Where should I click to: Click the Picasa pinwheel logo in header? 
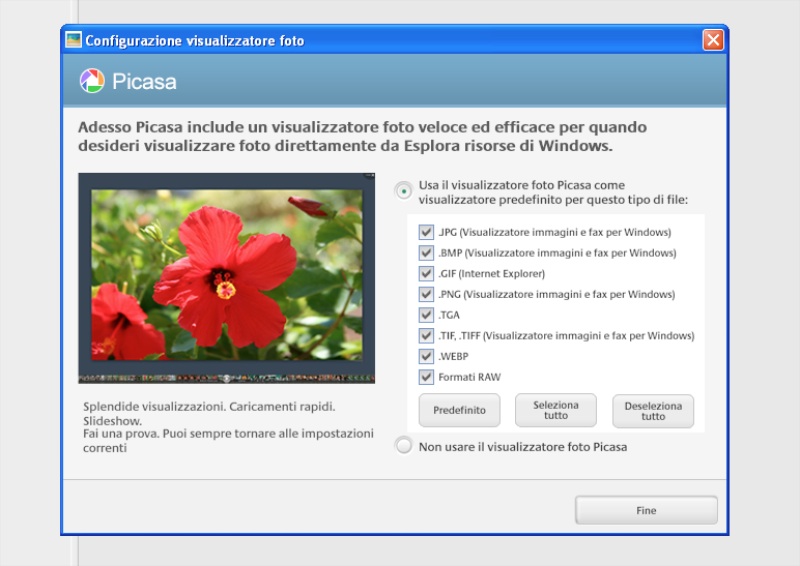(92, 81)
